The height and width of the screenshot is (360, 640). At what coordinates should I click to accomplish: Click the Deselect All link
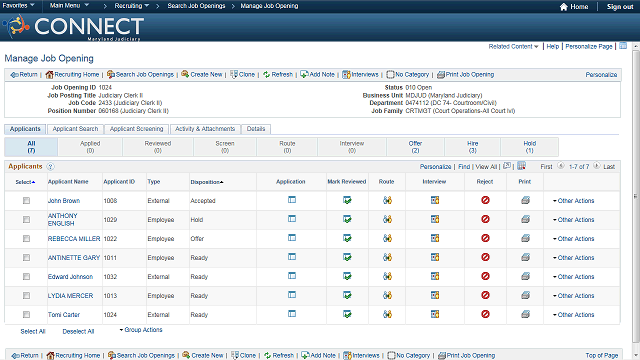pyautogui.click(x=78, y=331)
